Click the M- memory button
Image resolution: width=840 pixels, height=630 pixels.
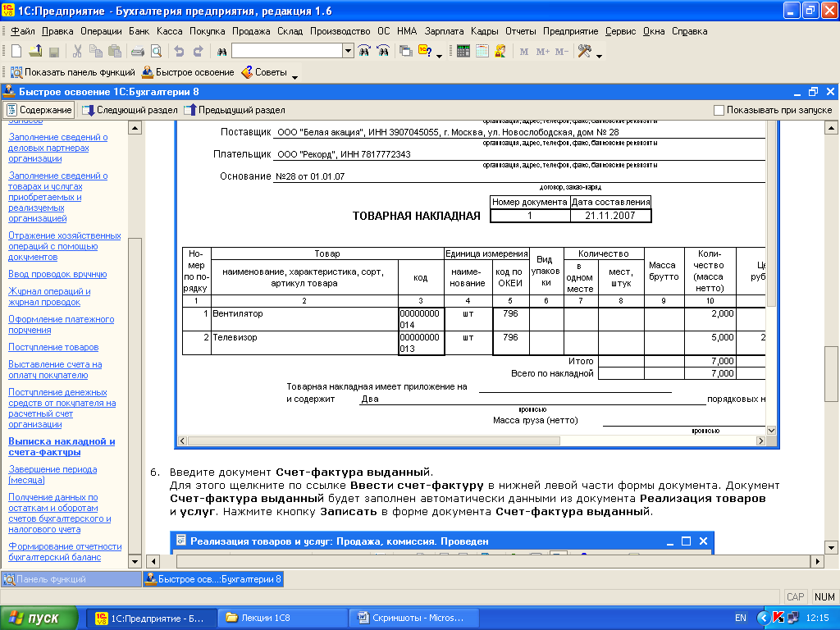point(561,52)
